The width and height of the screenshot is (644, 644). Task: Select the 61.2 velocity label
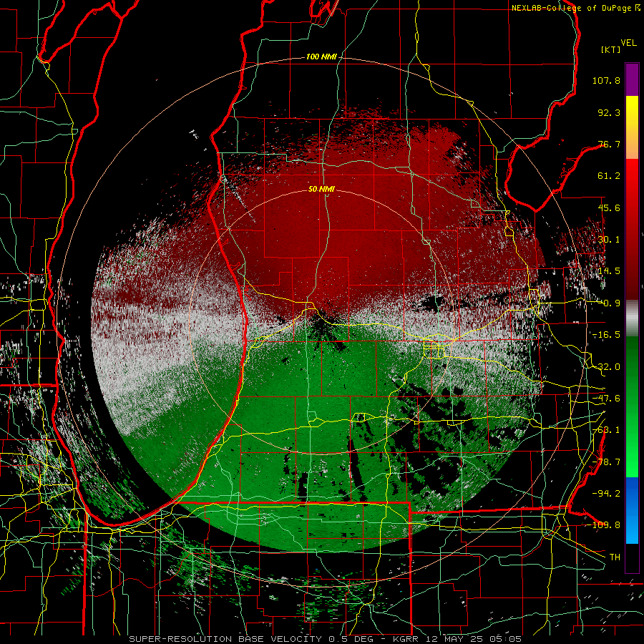point(609,176)
